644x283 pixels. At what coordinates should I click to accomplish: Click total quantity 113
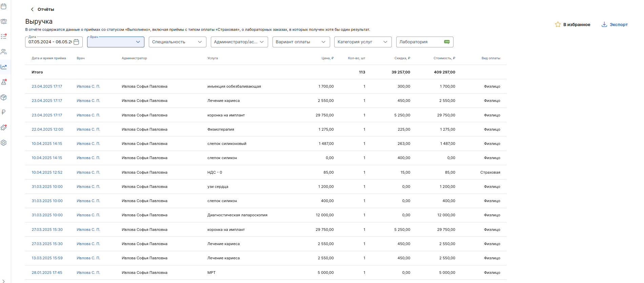pos(362,72)
